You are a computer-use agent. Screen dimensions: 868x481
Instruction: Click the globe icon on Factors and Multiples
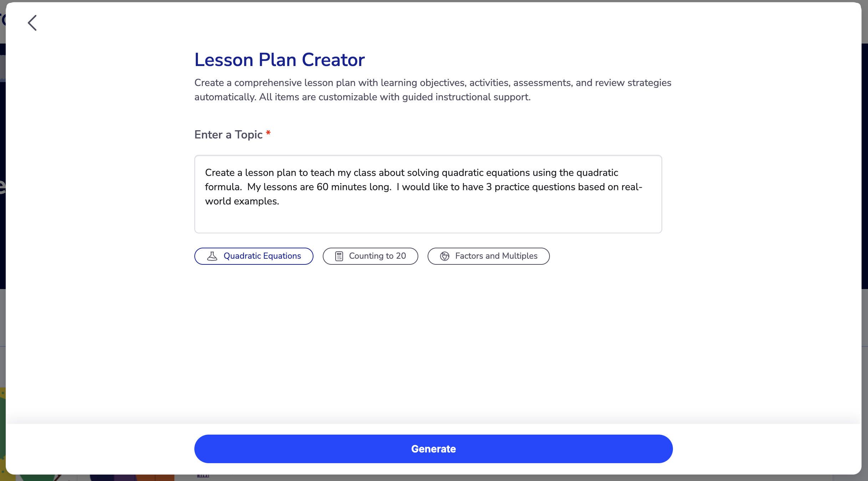click(444, 256)
